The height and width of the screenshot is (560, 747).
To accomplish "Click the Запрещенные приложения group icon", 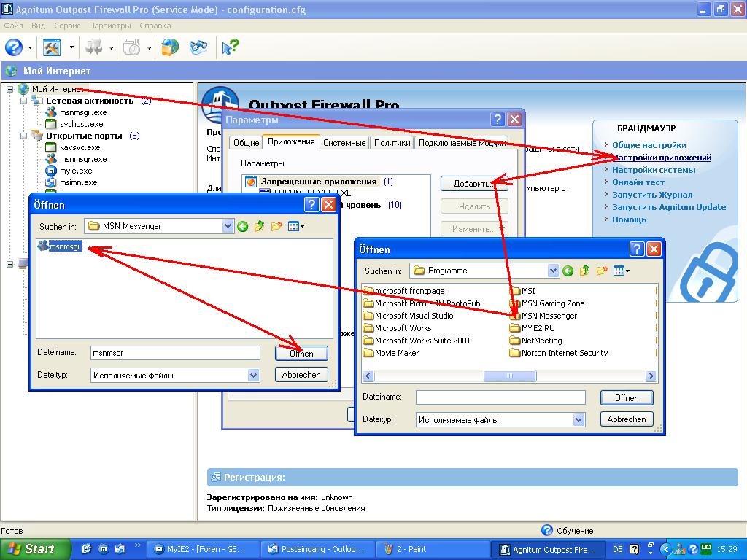I will tap(251, 182).
